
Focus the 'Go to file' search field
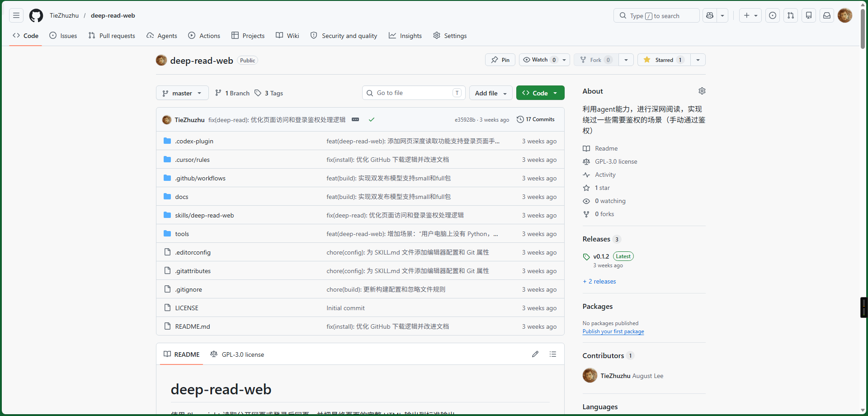414,93
